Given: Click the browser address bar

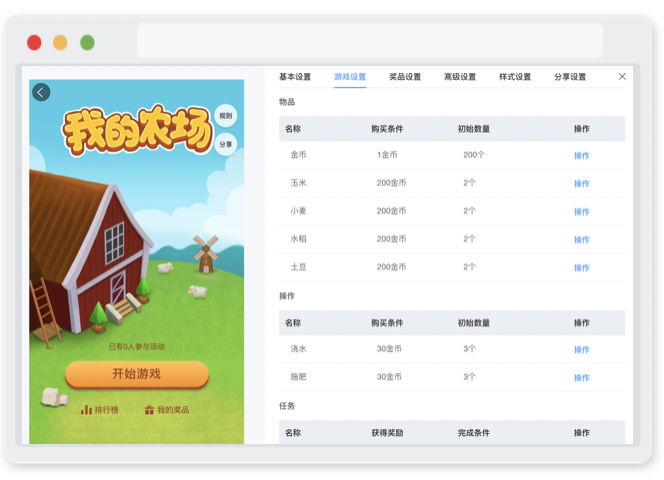Looking at the screenshot, I should coord(370,41).
